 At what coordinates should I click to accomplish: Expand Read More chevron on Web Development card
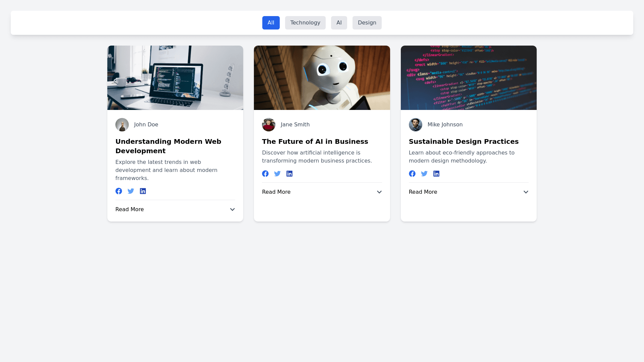[232, 209]
